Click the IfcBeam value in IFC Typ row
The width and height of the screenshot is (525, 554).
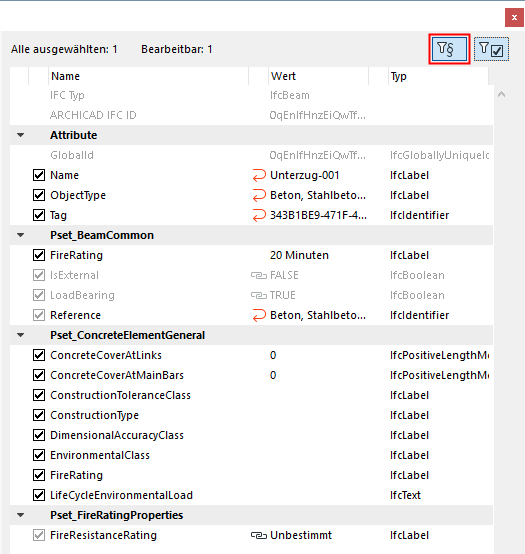tap(290, 95)
